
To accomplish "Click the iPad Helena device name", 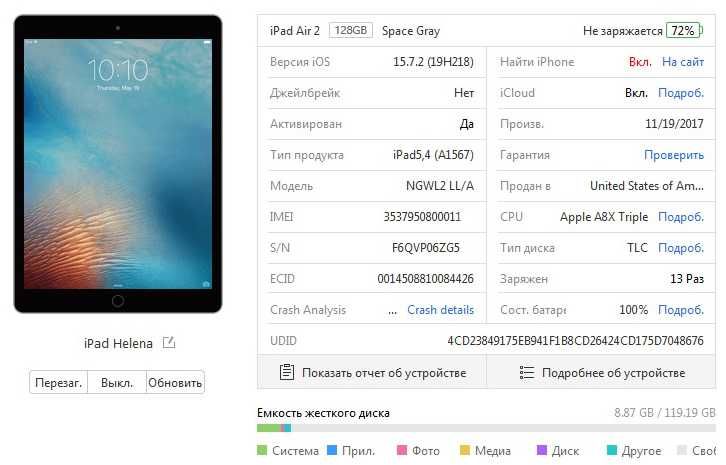I will 118,343.
